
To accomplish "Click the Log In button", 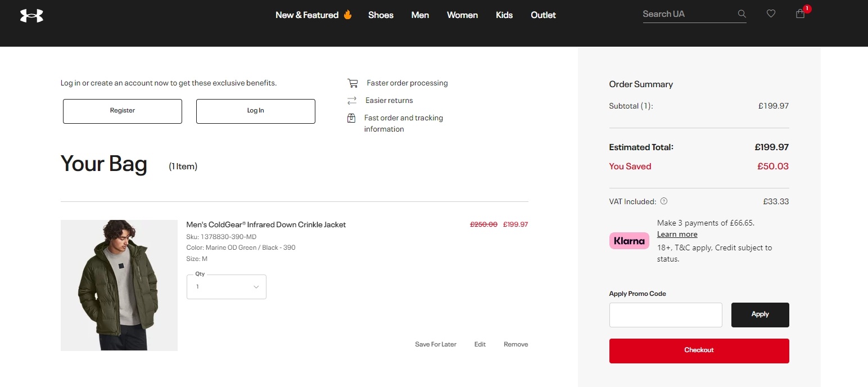I will (x=256, y=111).
